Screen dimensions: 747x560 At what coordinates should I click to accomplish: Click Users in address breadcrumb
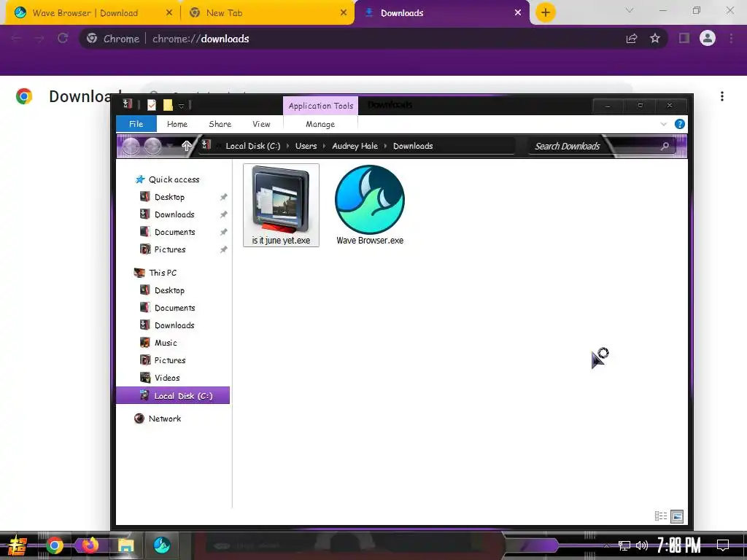[x=306, y=146]
